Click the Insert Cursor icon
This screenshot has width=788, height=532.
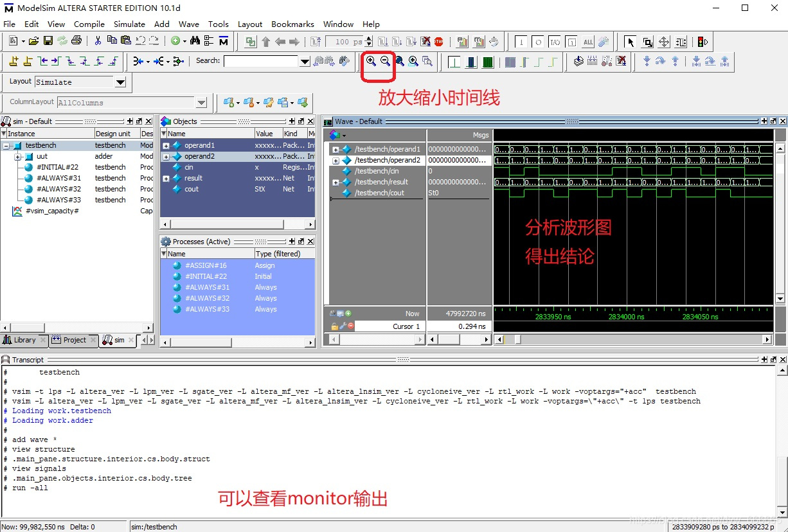(x=13, y=61)
